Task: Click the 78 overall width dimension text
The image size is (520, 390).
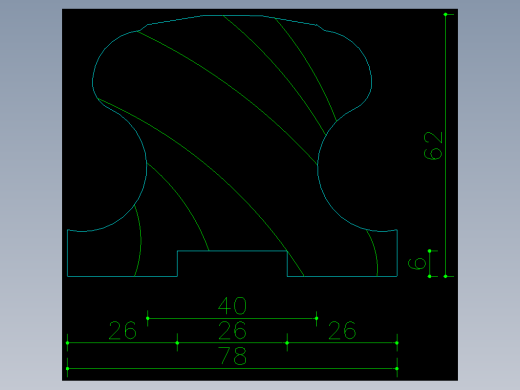Action: (233, 356)
